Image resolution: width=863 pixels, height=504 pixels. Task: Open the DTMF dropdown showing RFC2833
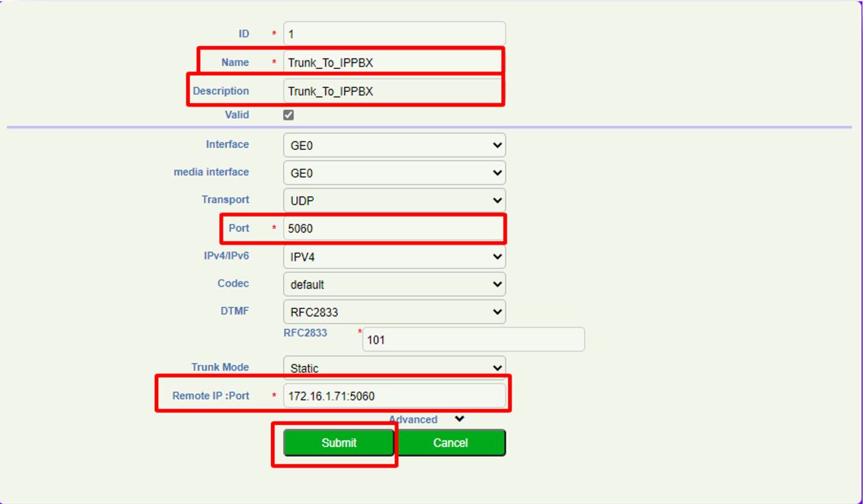(x=394, y=312)
